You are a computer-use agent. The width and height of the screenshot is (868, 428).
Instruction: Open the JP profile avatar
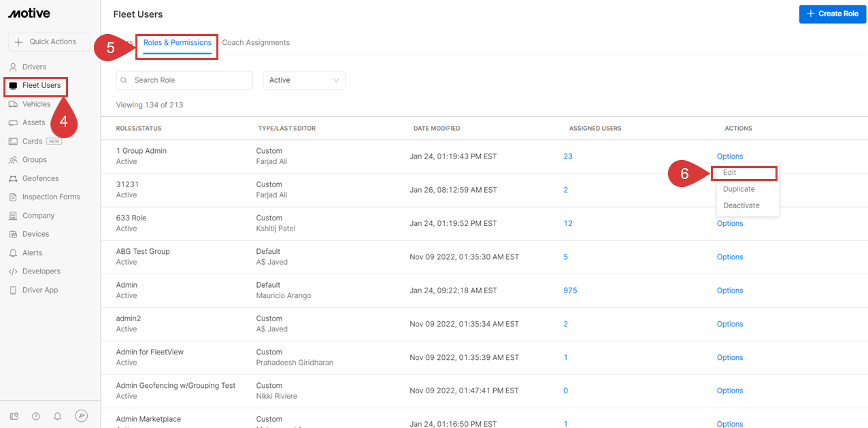(x=81, y=416)
